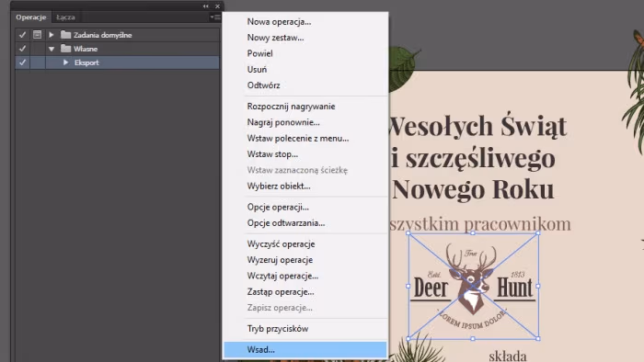This screenshot has height=362, width=644.
Task: Switch to the Łącza tab
Action: 65,17
